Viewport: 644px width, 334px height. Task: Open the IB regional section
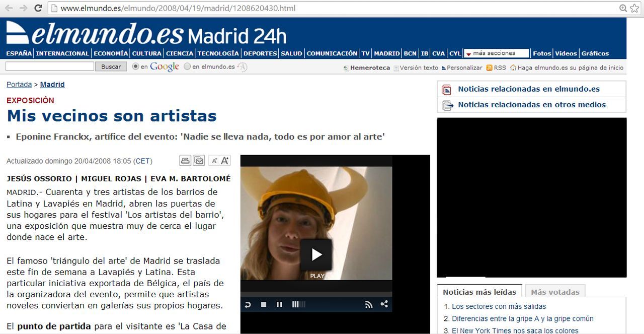point(425,53)
